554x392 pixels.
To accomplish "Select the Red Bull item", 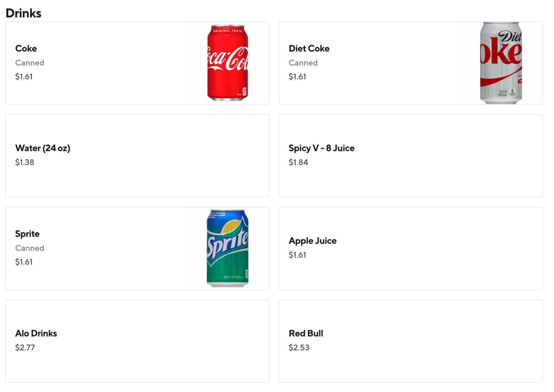I will [306, 333].
